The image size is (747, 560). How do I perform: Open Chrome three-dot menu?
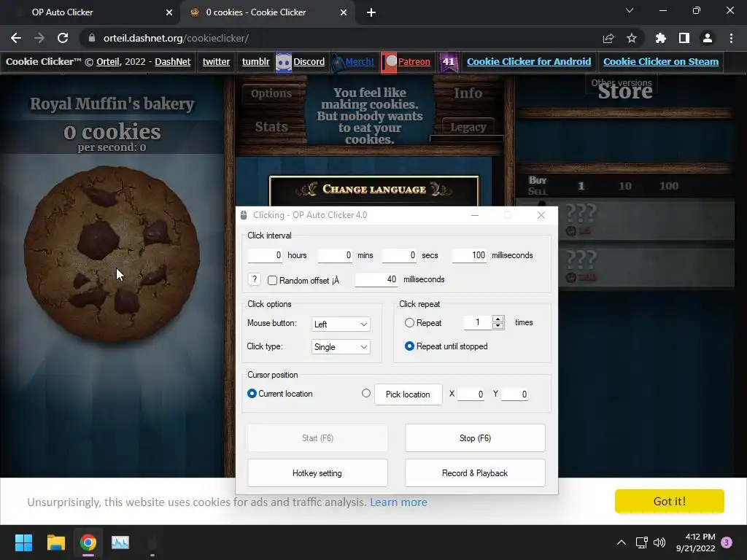click(x=731, y=38)
